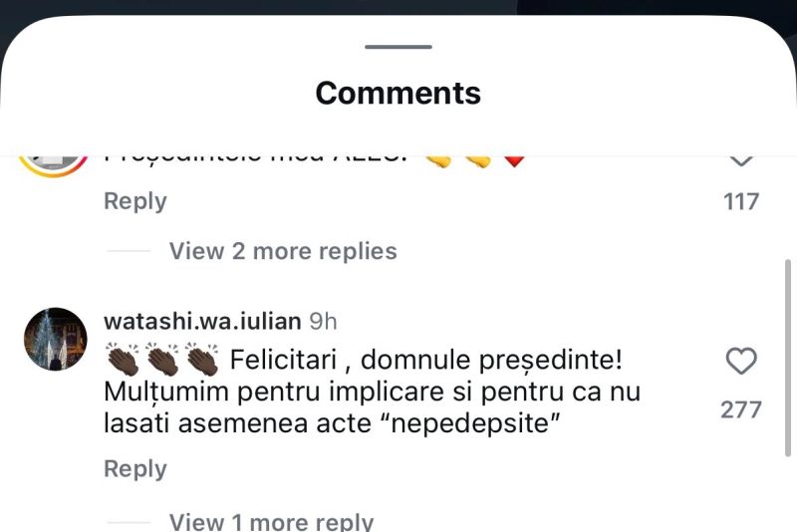Viewport: 797px width, 532px height.
Task: Click the clapping hands emojis in the comment
Action: [162, 360]
